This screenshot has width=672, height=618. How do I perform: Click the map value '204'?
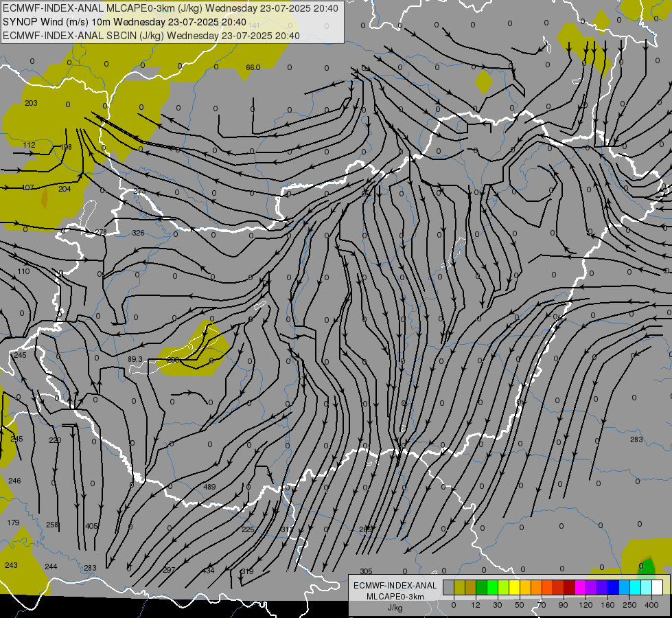click(x=65, y=189)
